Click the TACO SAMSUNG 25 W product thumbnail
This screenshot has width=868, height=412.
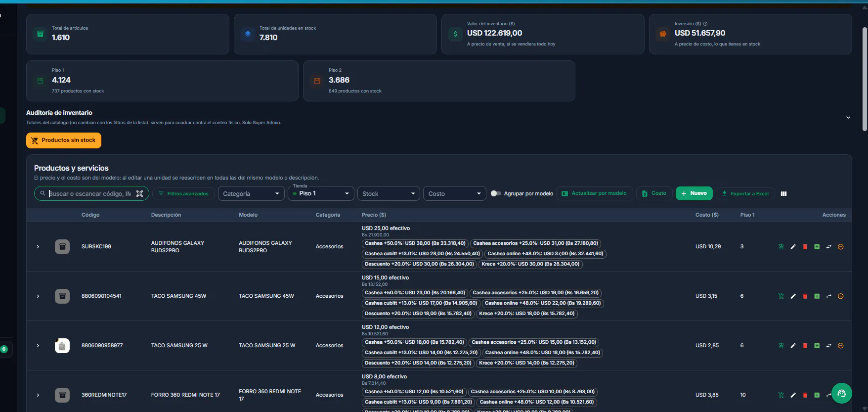[x=62, y=346]
